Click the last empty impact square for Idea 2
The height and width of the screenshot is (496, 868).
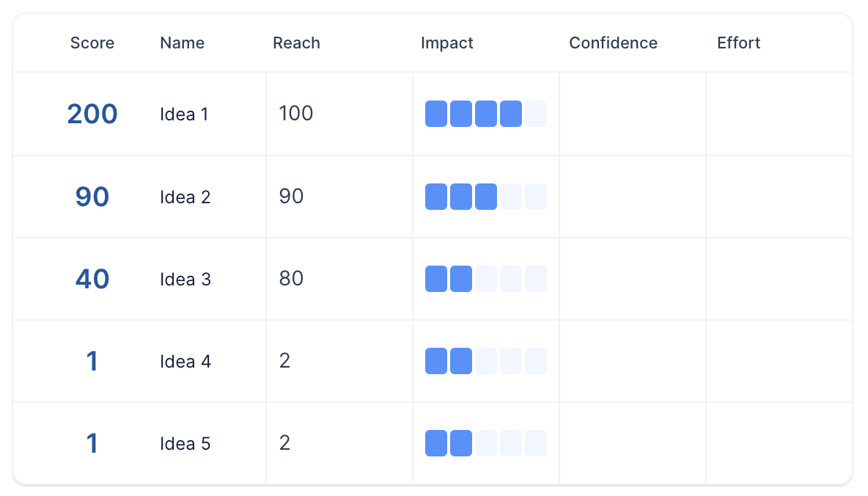536,197
